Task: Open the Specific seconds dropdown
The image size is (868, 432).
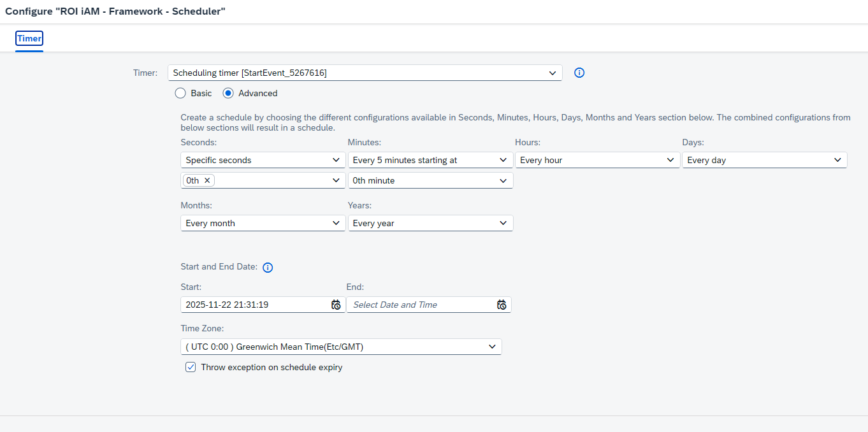Action: click(x=336, y=160)
